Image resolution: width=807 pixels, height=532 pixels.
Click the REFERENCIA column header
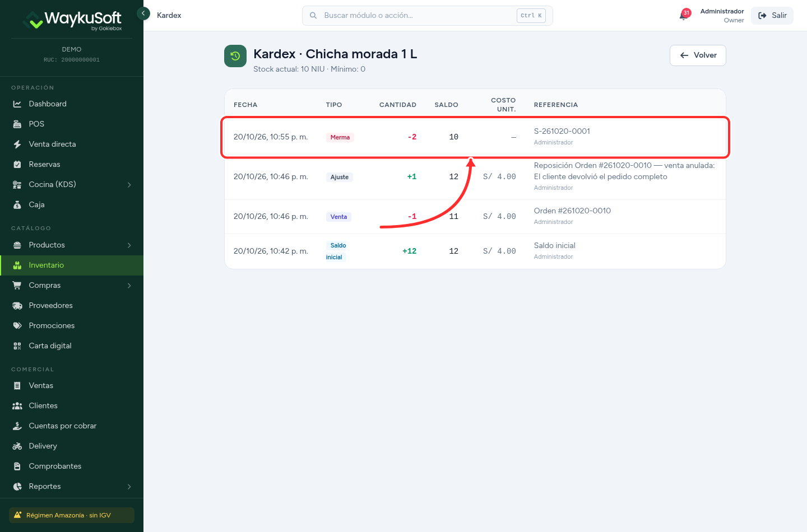556,105
